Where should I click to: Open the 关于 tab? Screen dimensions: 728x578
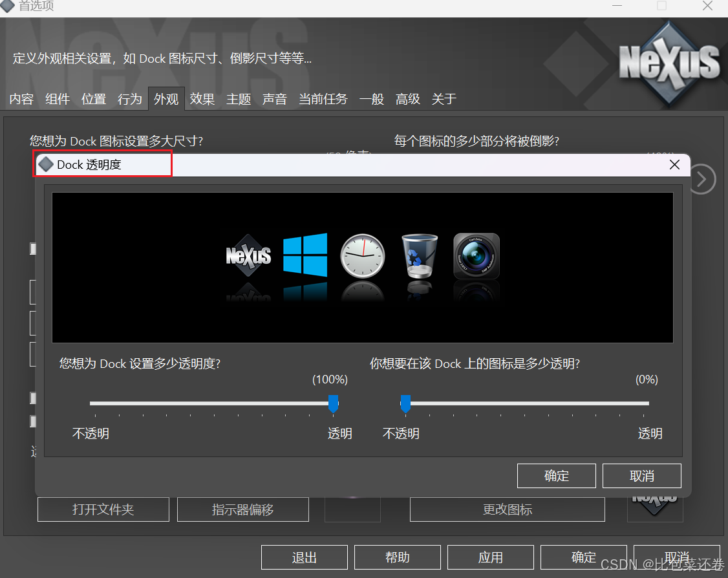[444, 99]
